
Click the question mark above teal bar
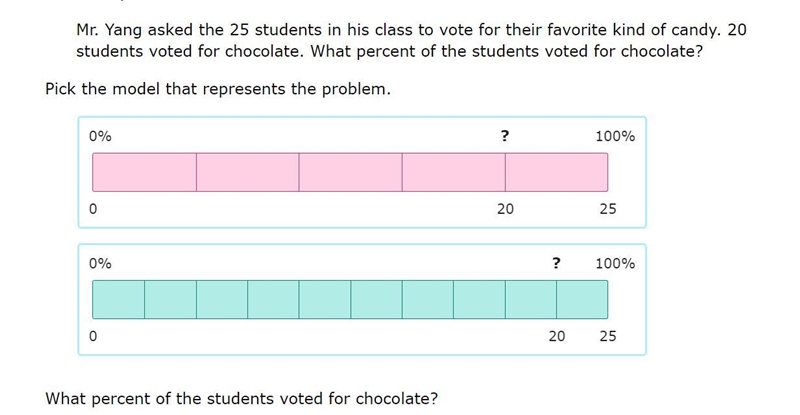556,263
